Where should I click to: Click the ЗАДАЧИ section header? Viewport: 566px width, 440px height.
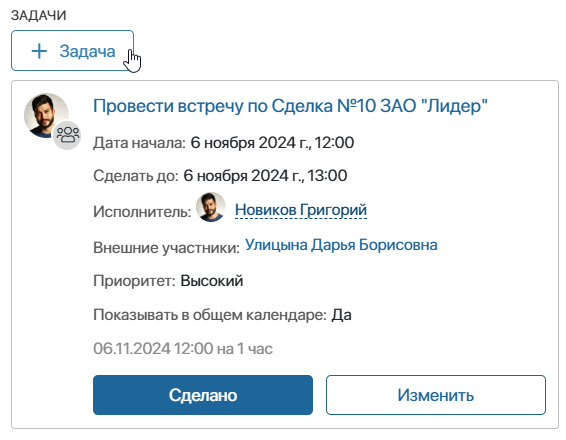(x=39, y=16)
